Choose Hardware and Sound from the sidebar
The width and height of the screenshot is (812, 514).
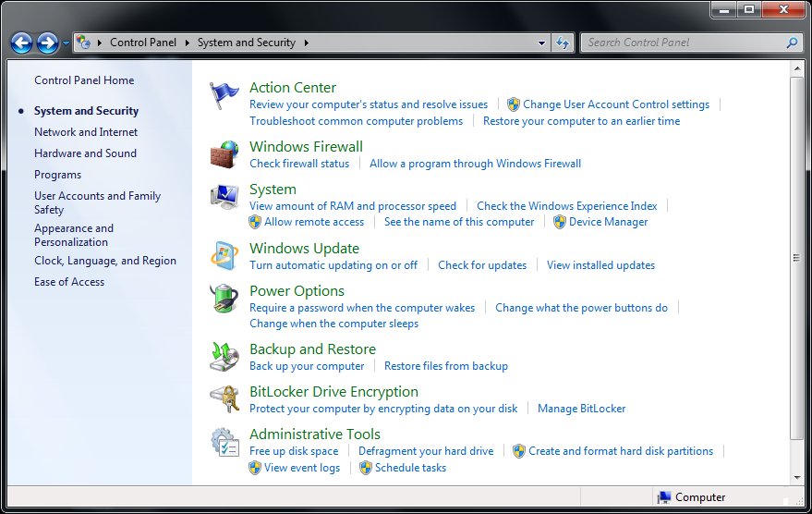85,153
